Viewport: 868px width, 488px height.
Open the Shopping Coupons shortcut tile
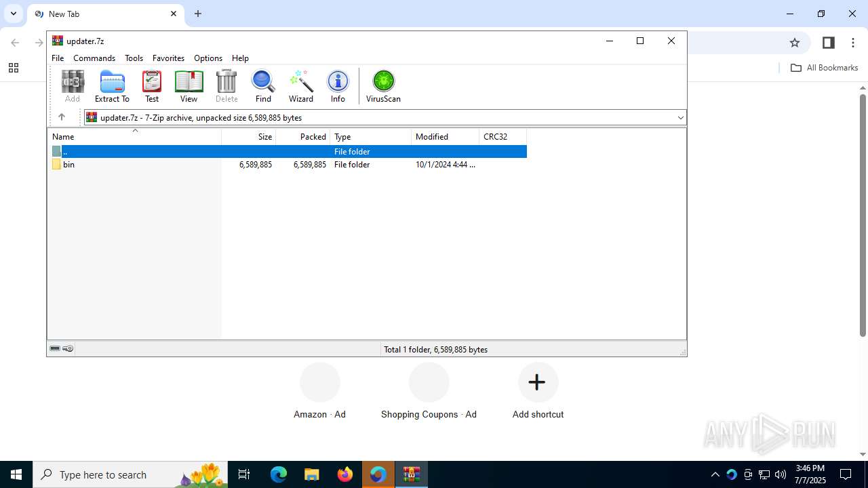(x=429, y=391)
